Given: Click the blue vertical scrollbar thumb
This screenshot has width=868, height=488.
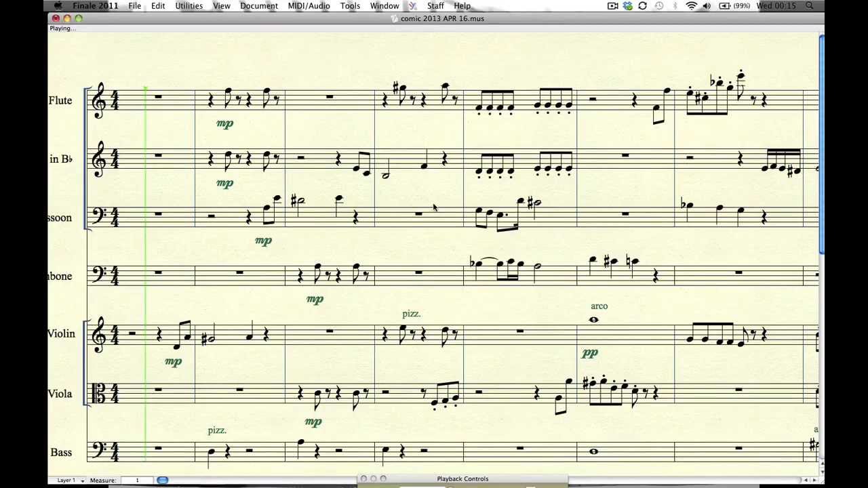Looking at the screenshot, I should (x=822, y=145).
